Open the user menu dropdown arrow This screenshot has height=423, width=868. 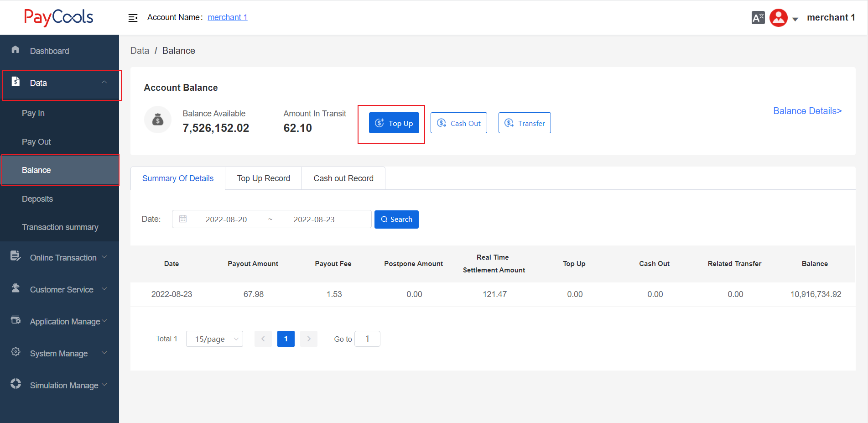pos(795,19)
